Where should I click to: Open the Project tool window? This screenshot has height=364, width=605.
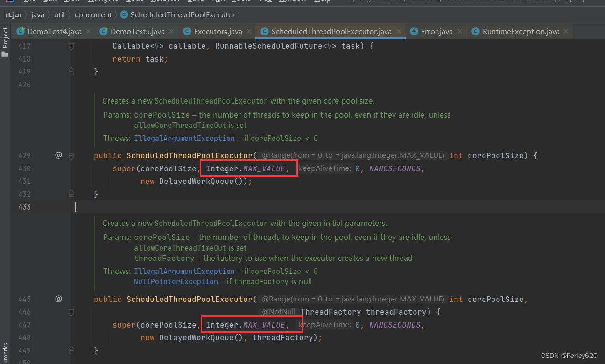[x=5, y=42]
